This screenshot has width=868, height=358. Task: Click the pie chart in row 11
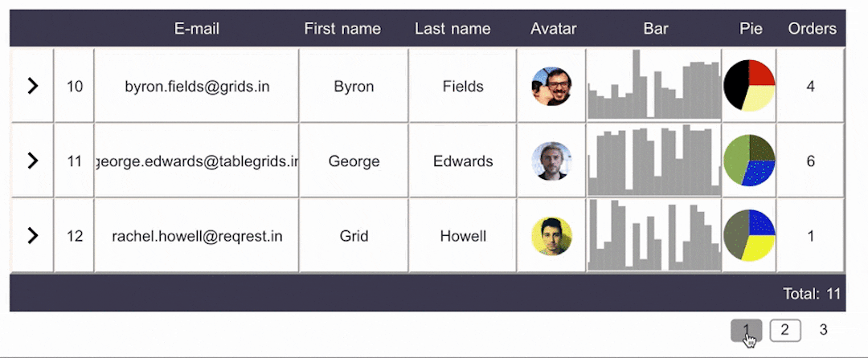[749, 160]
